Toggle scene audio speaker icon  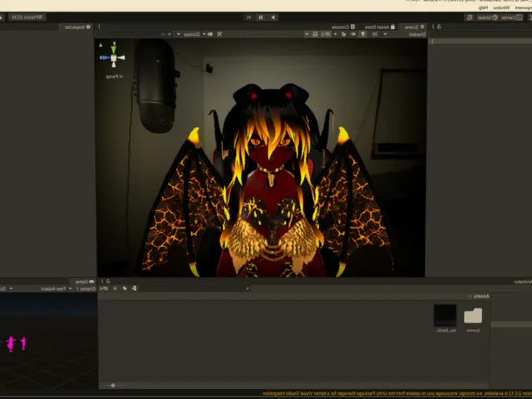coord(353,34)
